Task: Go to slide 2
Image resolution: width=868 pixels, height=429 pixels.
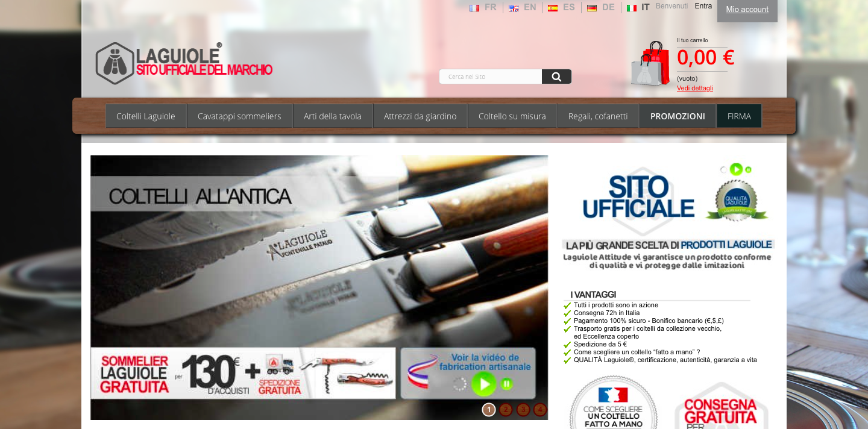Action: pyautogui.click(x=506, y=410)
